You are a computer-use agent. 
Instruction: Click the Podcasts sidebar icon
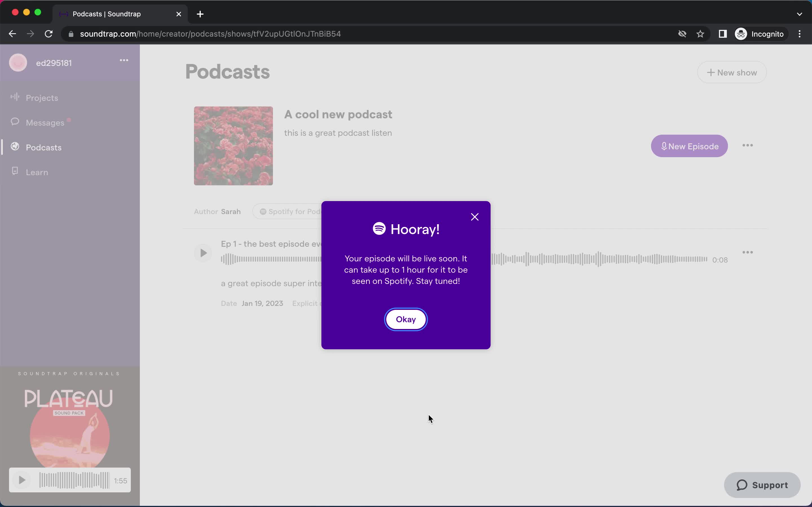point(15,147)
